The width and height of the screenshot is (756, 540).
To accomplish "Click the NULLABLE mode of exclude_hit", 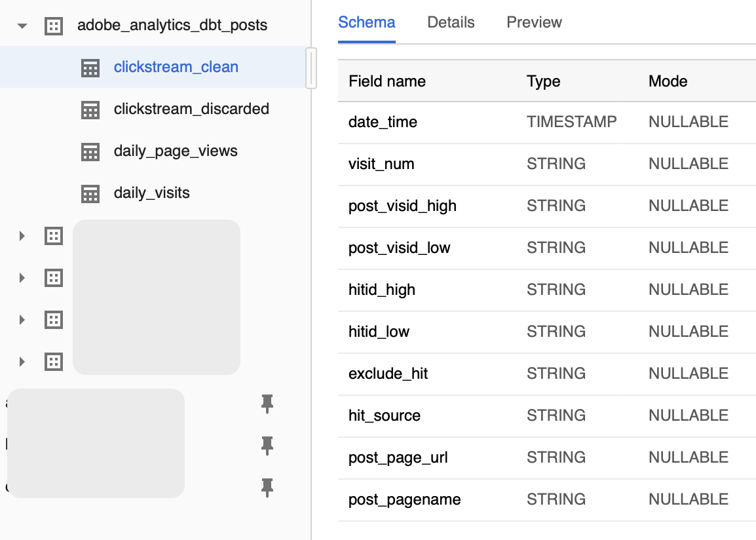I will pyautogui.click(x=689, y=374).
